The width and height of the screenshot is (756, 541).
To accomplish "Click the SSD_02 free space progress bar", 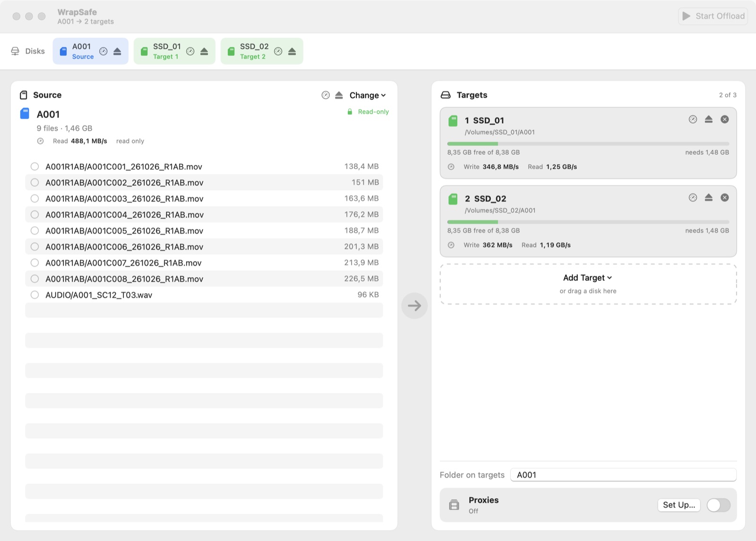I will pos(588,222).
